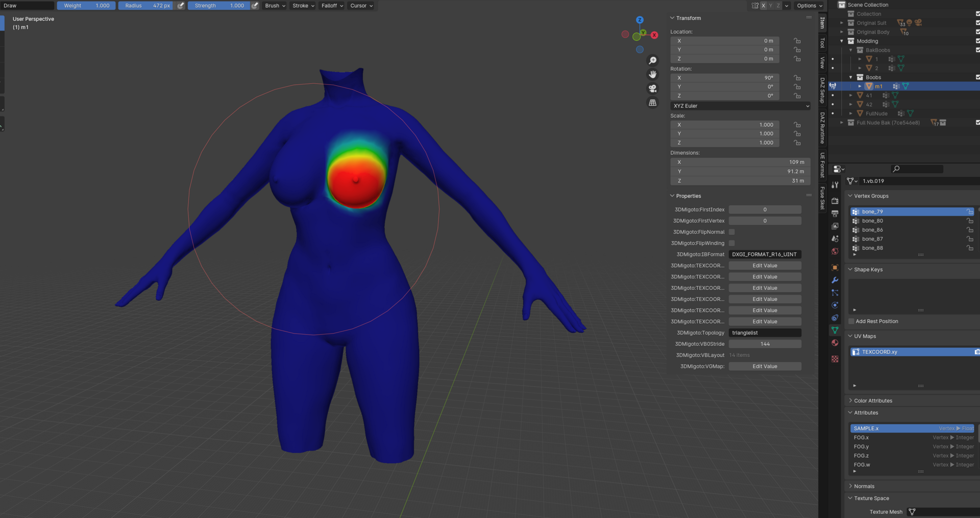Switch to the Tool sidebar tab

(x=822, y=43)
